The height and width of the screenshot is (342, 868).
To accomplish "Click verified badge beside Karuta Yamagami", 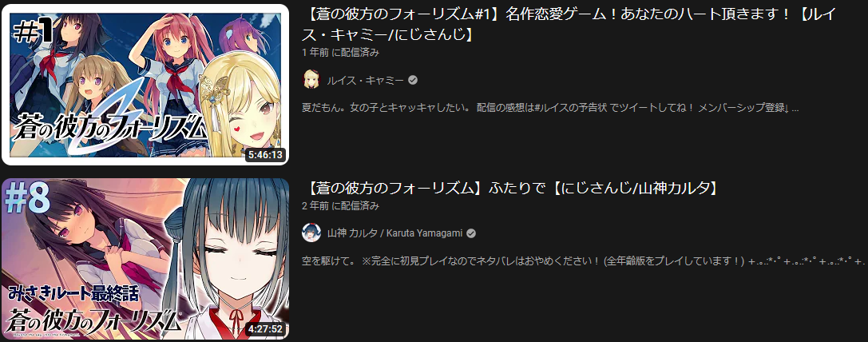I will (x=470, y=233).
